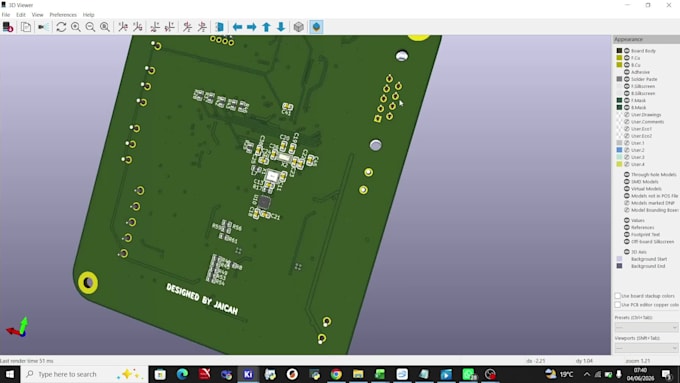Screen dimensions: 680x383
Task: Move board left arrow icon
Action: point(237,27)
